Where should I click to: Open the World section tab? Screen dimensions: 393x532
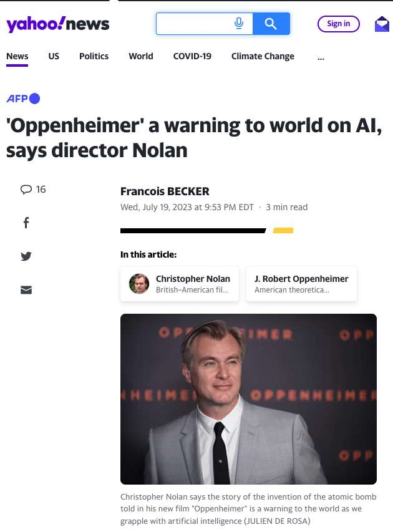pos(141,56)
